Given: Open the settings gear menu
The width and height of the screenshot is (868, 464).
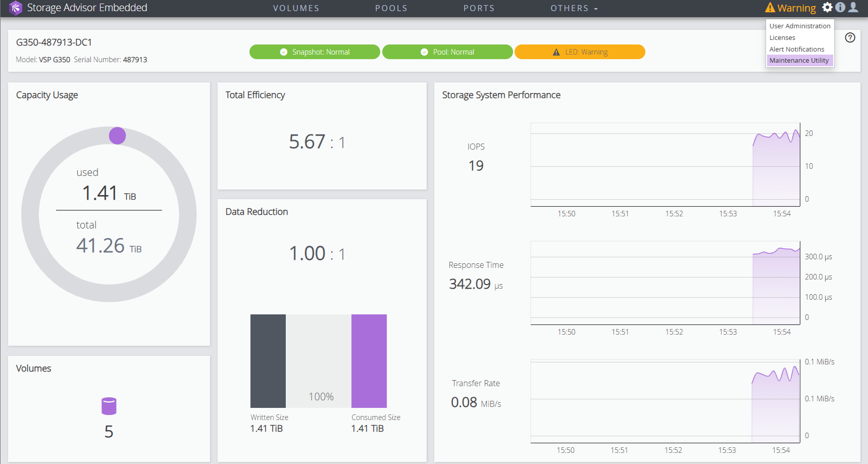Looking at the screenshot, I should (x=827, y=7).
